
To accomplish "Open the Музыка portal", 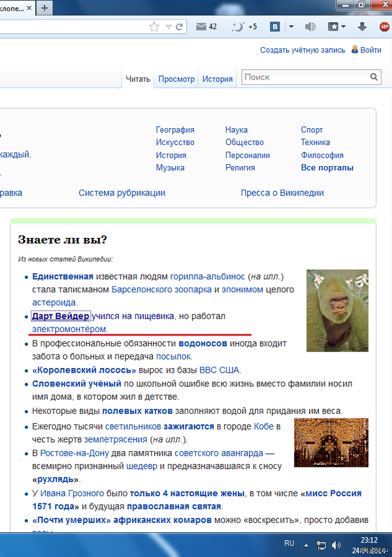I will (x=170, y=167).
